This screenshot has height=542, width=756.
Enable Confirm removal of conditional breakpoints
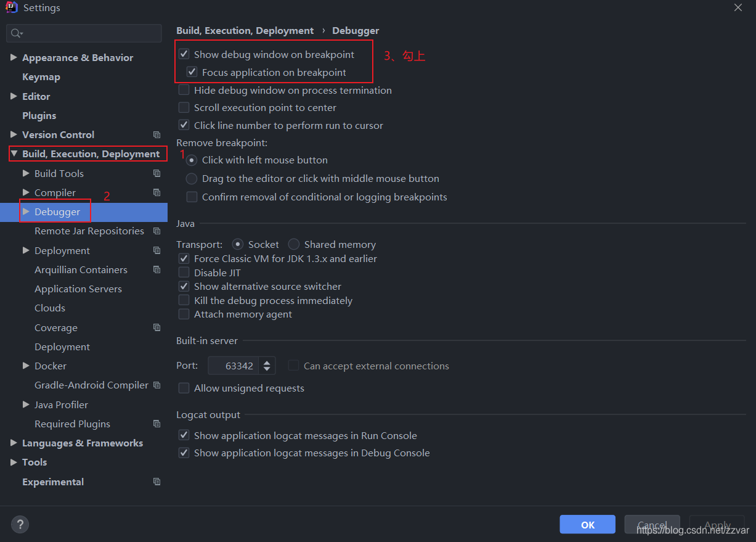(192, 197)
